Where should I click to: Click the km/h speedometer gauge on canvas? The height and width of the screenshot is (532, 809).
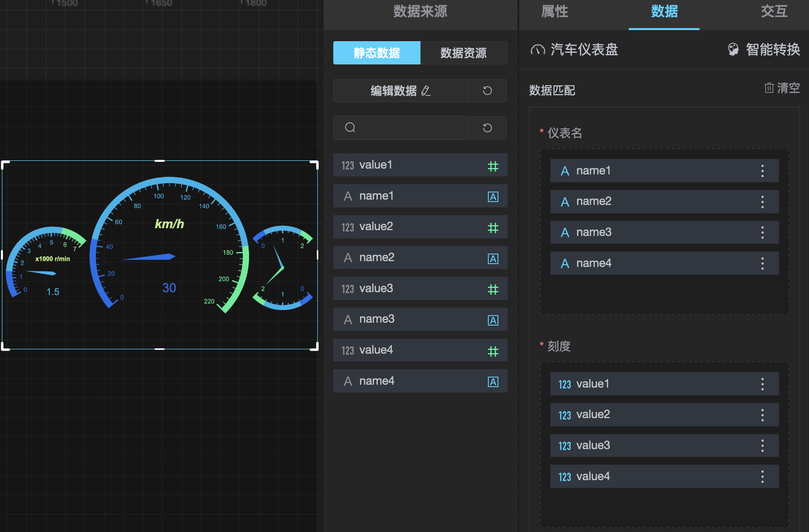point(169,245)
